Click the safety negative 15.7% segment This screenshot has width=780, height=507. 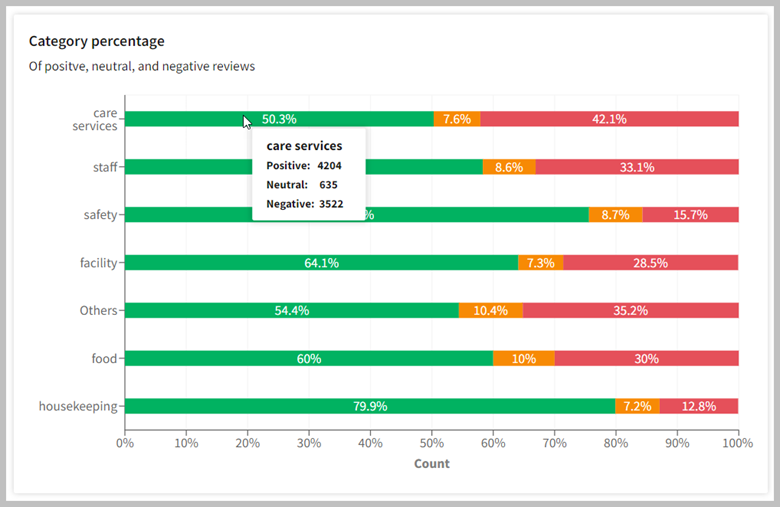click(x=690, y=215)
